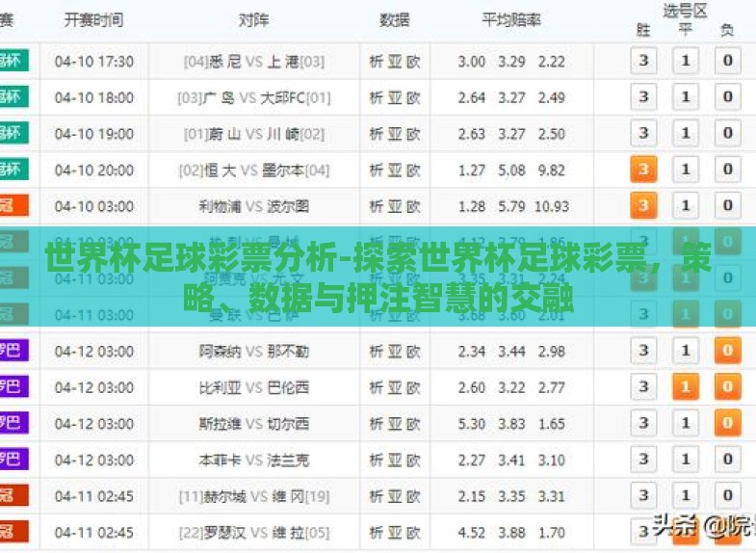
Task: Pick 0 for 赫尔城 VS 维冈
Action: 727,495
